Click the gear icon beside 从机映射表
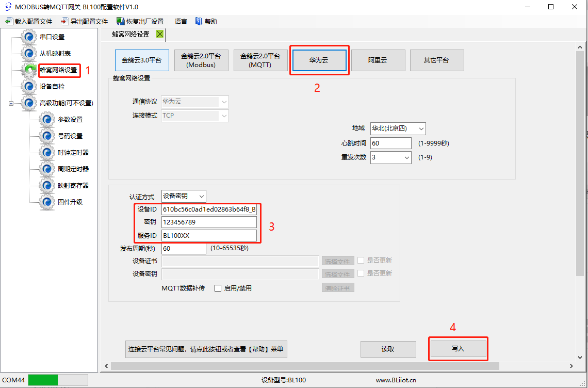Screen dimensions: 588x388 [x=28, y=53]
